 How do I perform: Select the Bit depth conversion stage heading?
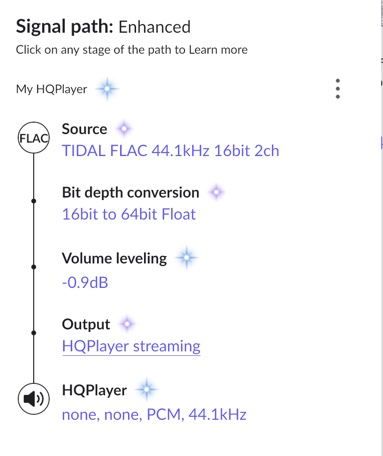point(130,193)
